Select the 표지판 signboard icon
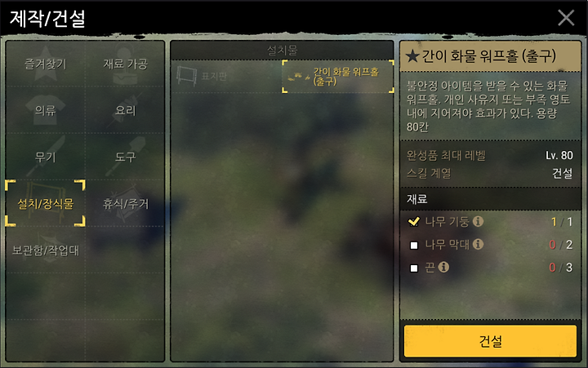 186,76
